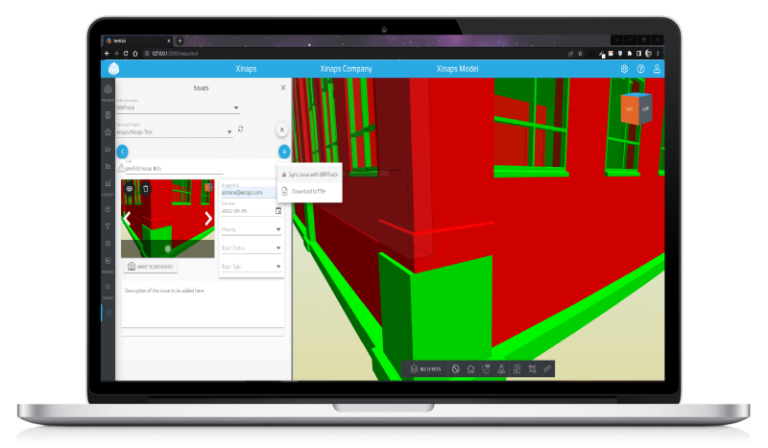Click the Xinaps Model breadcrumb
The image size is (768, 448).
(x=457, y=69)
